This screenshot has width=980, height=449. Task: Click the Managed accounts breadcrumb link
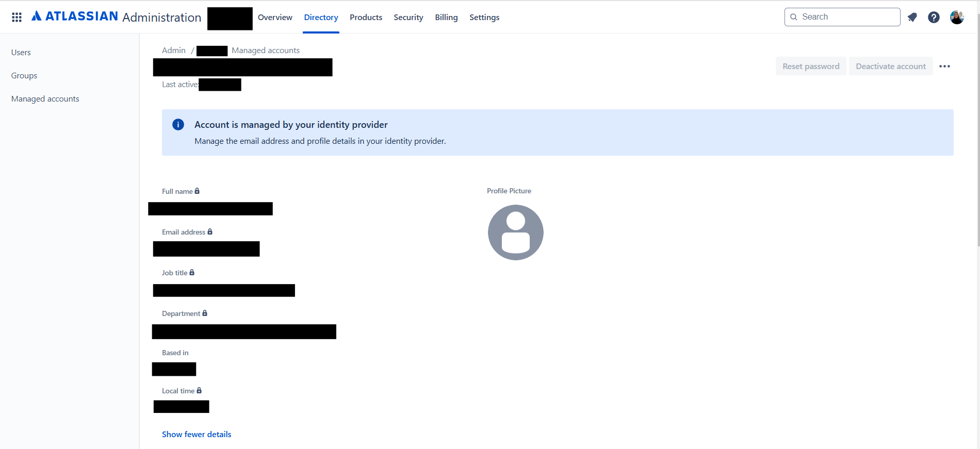pos(266,50)
